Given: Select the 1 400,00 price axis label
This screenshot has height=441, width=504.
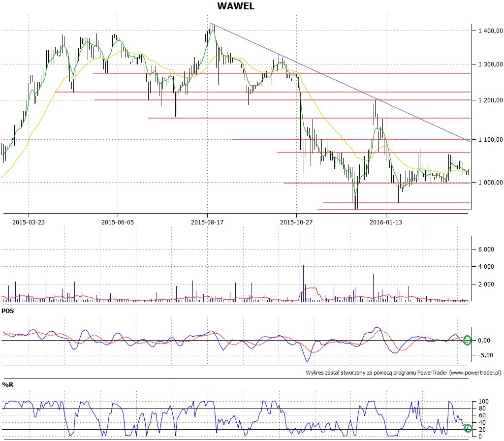Looking at the screenshot, I should coord(491,31).
